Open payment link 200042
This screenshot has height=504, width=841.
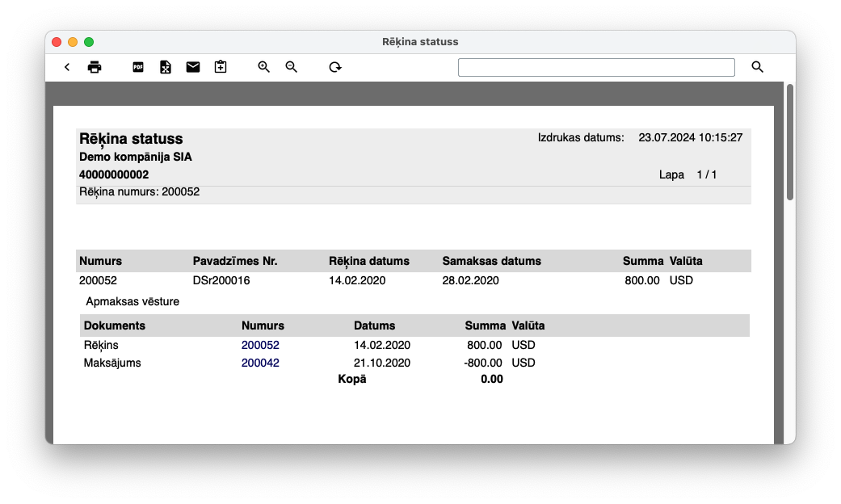point(260,363)
